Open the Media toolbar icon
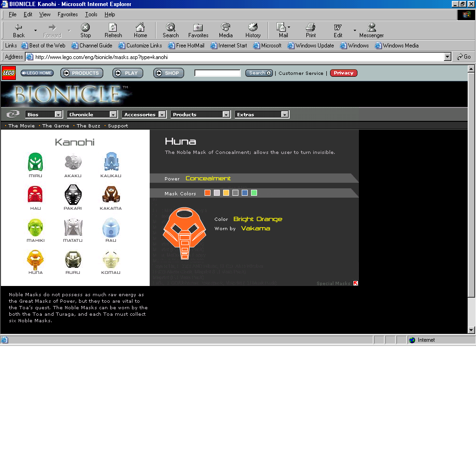 (x=225, y=27)
